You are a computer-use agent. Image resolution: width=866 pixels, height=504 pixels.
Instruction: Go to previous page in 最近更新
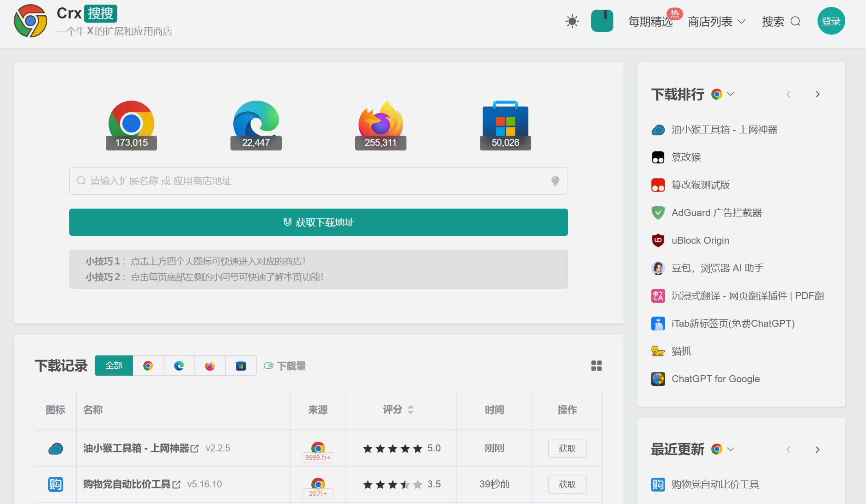(x=788, y=450)
